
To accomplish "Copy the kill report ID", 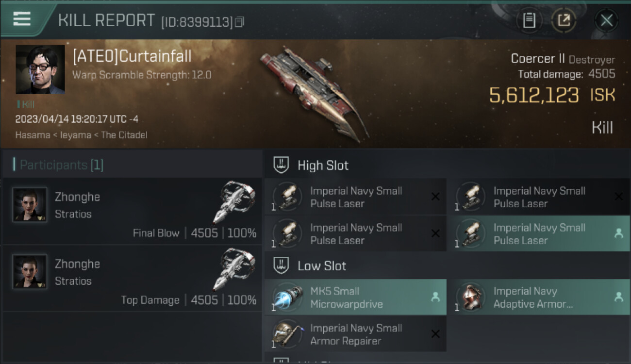I will [239, 22].
